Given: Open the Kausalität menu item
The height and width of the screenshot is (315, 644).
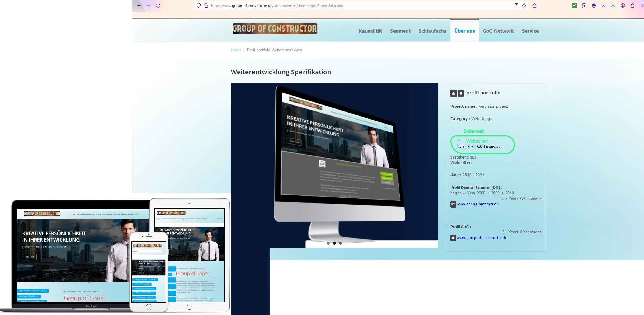Looking at the screenshot, I should (x=370, y=31).
